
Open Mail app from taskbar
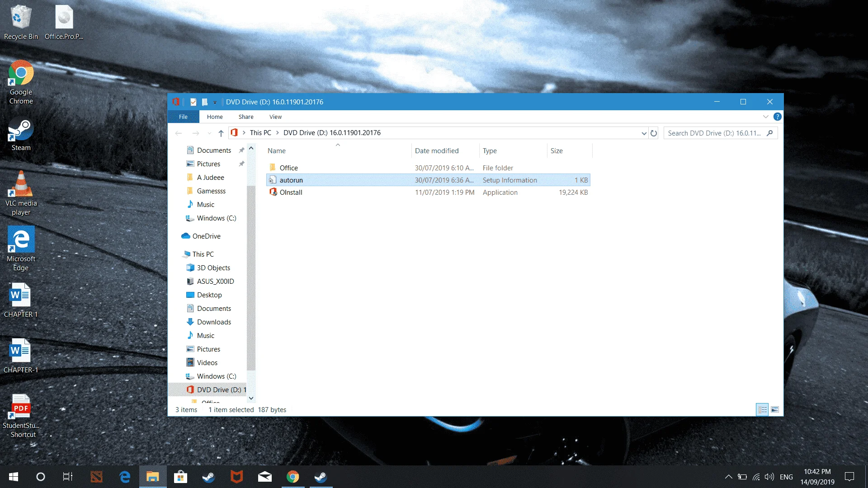pos(265,477)
